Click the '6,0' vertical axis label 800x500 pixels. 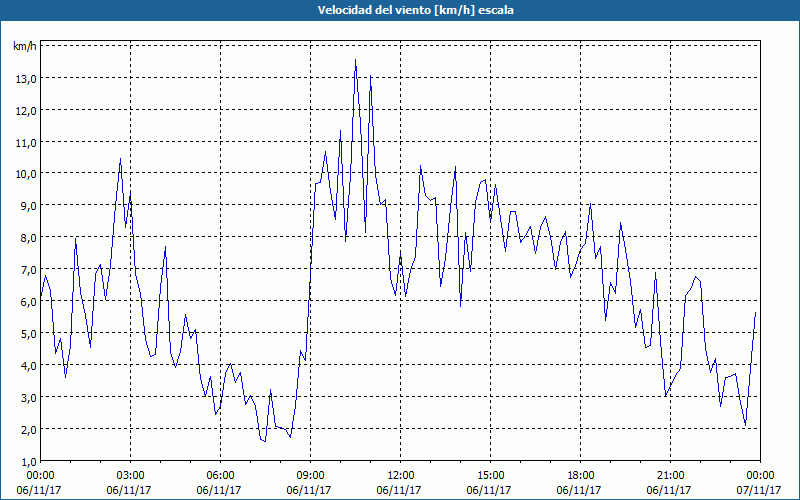pos(29,302)
